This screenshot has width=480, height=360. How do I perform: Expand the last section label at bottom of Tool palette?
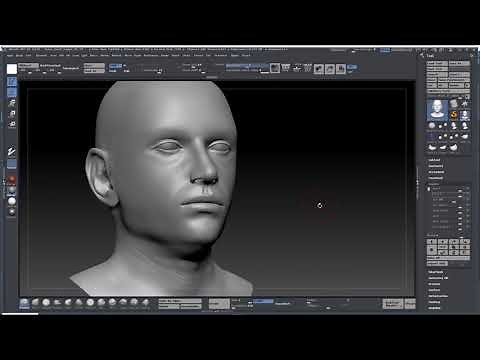434,308
